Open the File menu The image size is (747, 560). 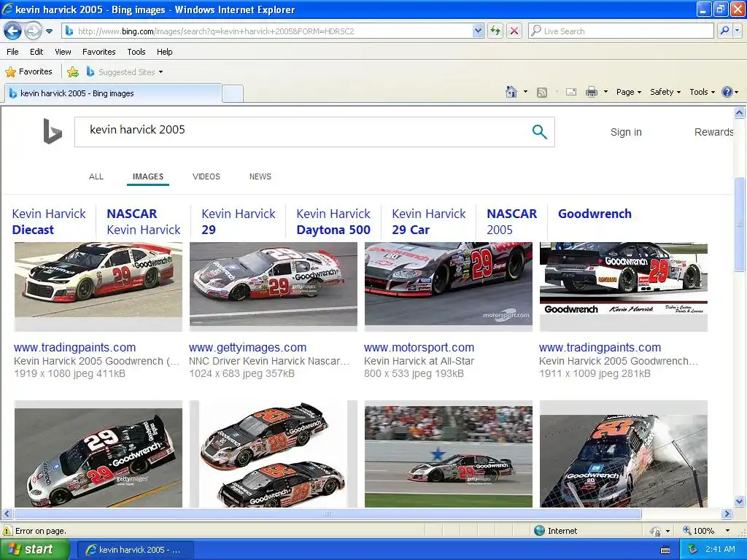tap(13, 52)
